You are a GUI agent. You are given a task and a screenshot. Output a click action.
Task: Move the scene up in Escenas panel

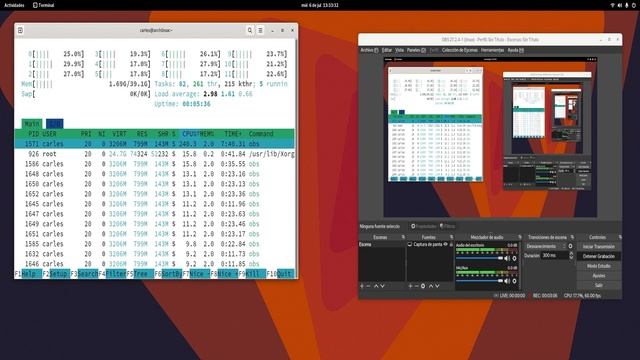pos(376,286)
